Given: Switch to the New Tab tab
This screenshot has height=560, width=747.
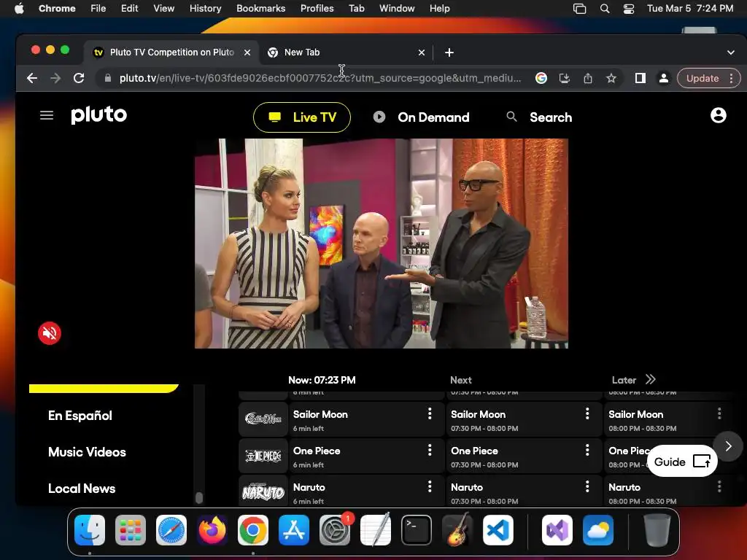Looking at the screenshot, I should click(347, 52).
